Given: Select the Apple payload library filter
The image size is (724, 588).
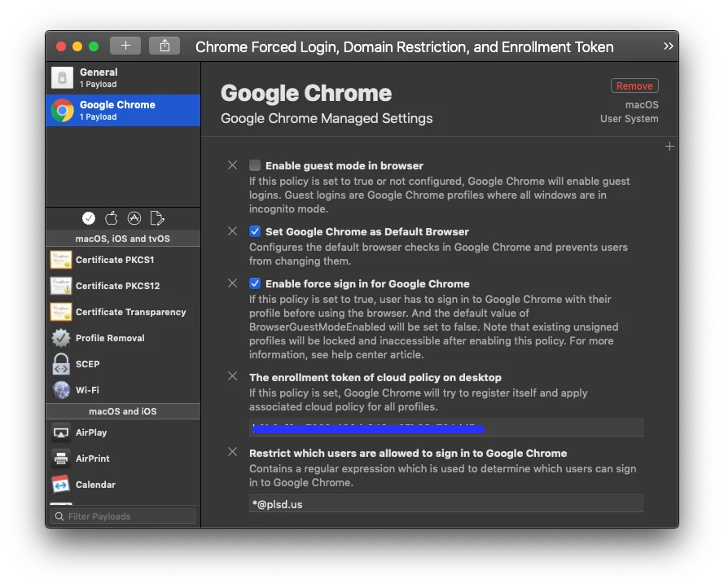Looking at the screenshot, I should tap(112, 218).
